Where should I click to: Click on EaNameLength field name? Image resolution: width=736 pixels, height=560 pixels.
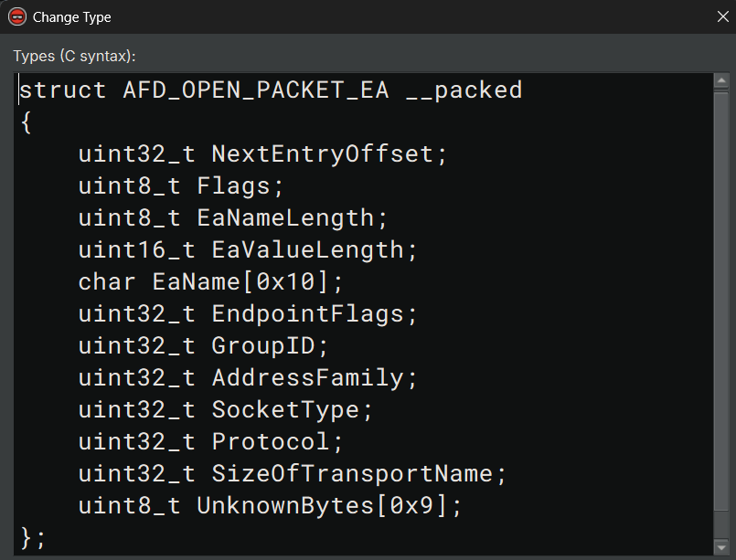[x=285, y=218]
